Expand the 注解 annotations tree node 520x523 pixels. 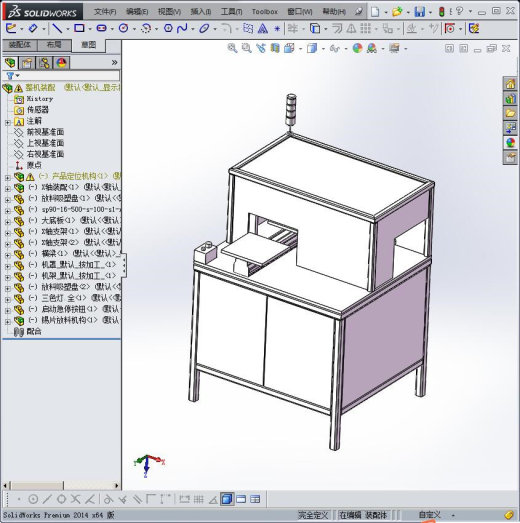[7, 122]
